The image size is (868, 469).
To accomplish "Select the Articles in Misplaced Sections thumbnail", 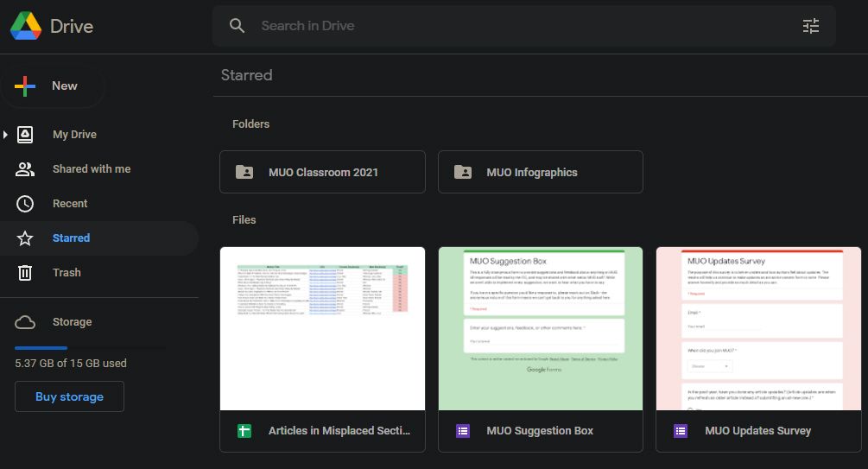I will [322, 329].
